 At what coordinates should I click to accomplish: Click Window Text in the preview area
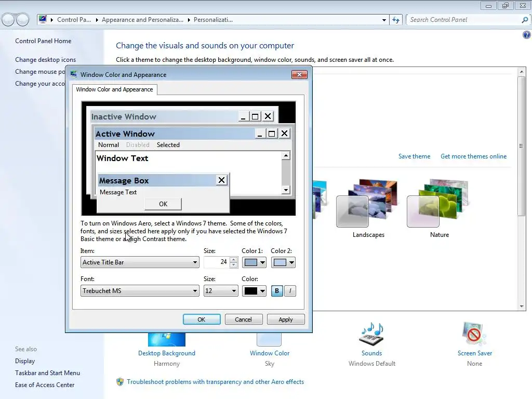point(123,158)
